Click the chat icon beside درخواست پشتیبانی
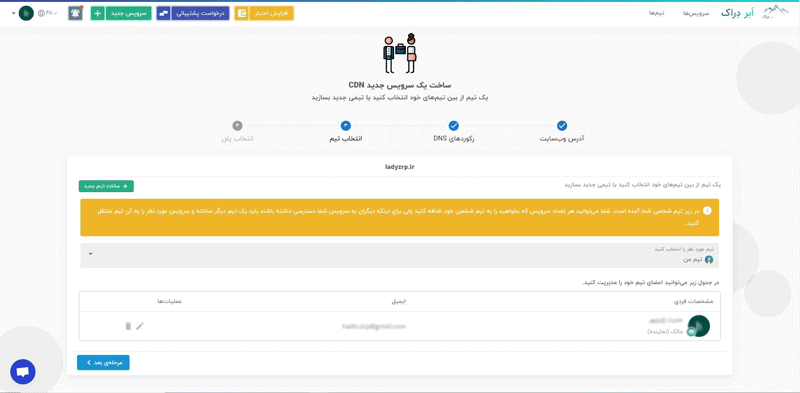Viewport: 800px width, 393px height. click(163, 13)
